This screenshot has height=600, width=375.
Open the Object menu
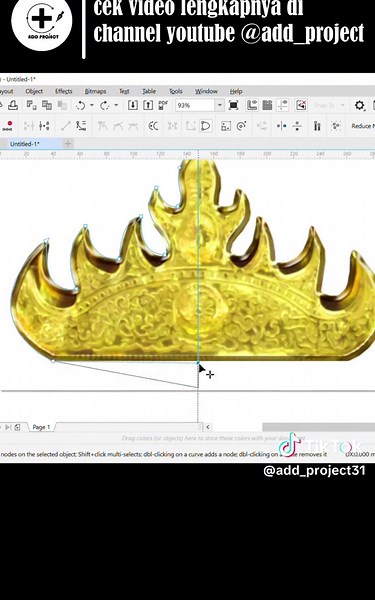34,91
